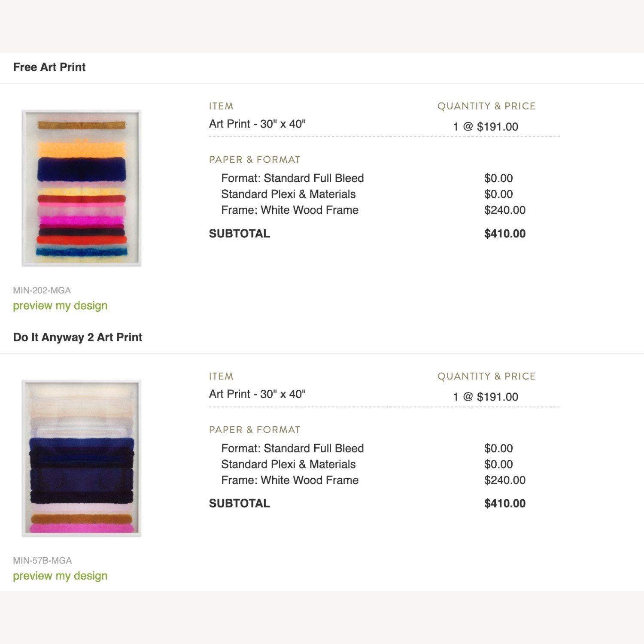Click preview my design under MIN-202-MGA
Screen dimensions: 644x644
coord(60,306)
